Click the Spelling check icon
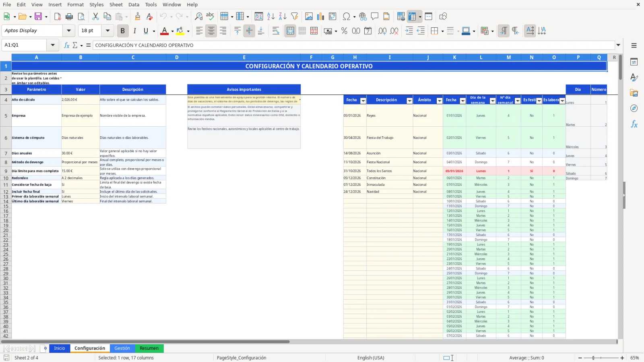Screen dimensions: 644x362 point(210,16)
